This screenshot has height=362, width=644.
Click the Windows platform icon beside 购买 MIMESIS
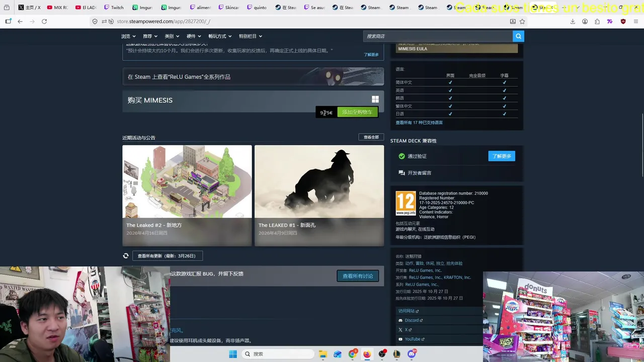[375, 100]
